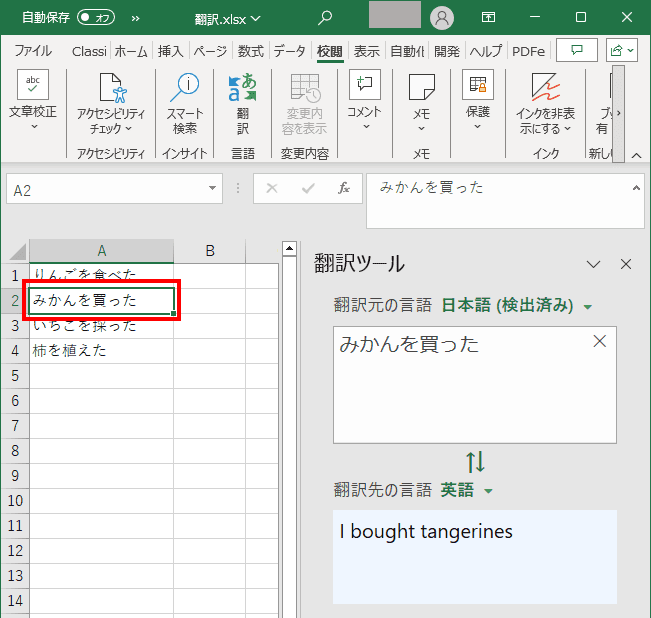Click the メモ (Notes) icon

[421, 87]
